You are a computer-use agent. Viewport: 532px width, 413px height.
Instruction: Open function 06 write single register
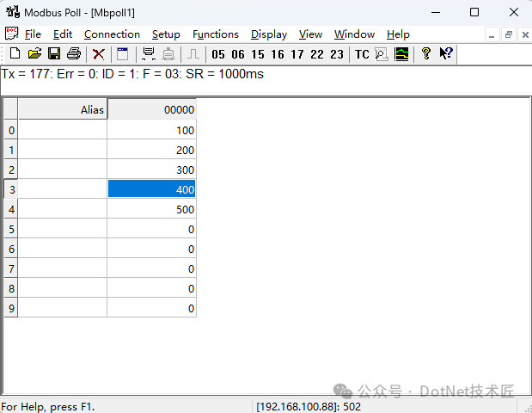238,54
